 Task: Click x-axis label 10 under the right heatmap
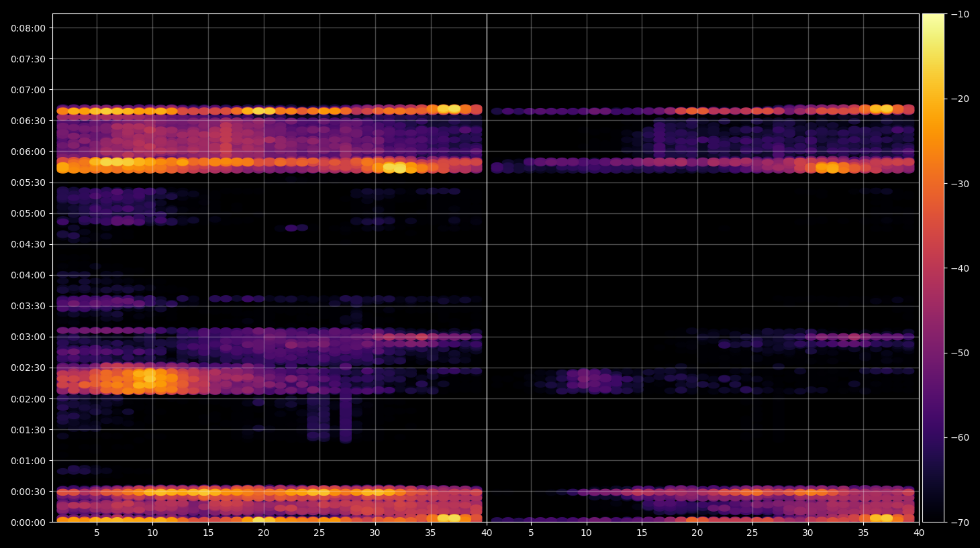587,533
